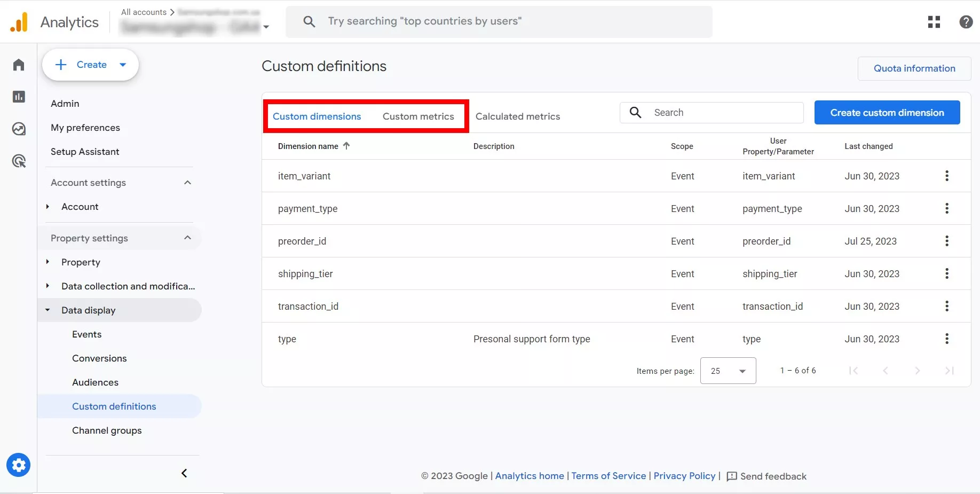This screenshot has width=980, height=494.
Task: Open the Home icon in left rail
Action: click(x=19, y=65)
